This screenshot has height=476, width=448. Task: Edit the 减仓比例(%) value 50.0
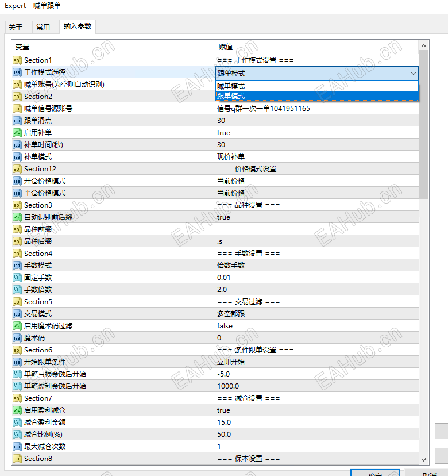click(x=317, y=435)
